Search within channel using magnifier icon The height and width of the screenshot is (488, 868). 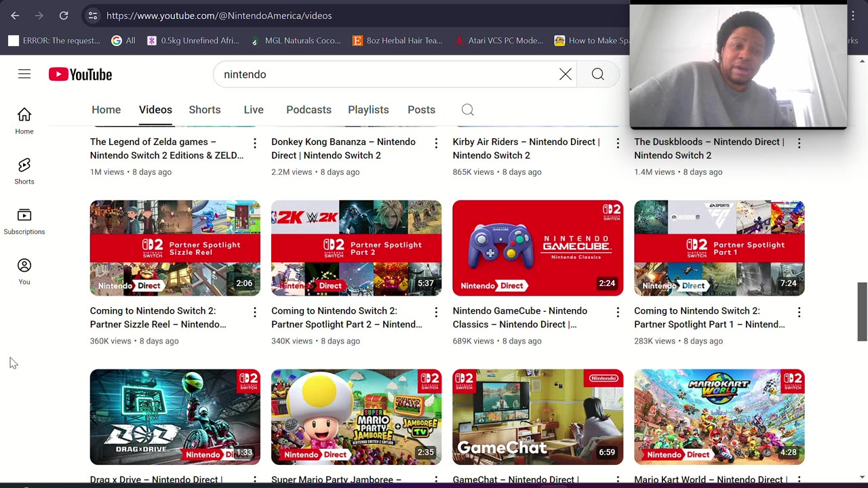468,110
